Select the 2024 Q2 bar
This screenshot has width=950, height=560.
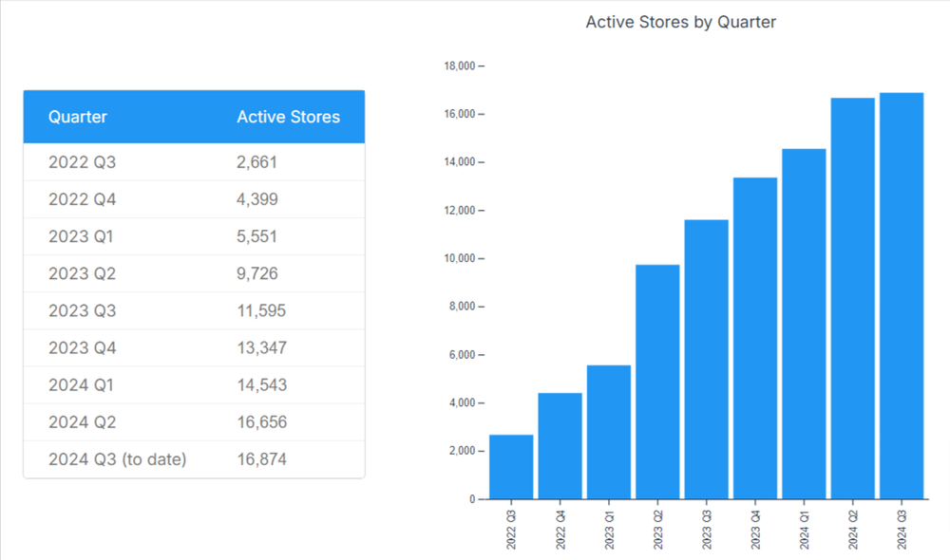[x=851, y=296]
